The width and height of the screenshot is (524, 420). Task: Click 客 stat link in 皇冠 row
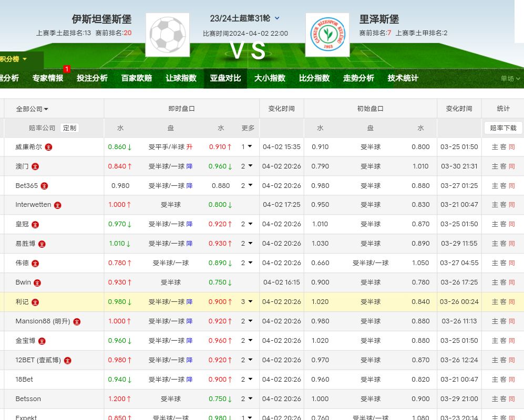pos(503,224)
